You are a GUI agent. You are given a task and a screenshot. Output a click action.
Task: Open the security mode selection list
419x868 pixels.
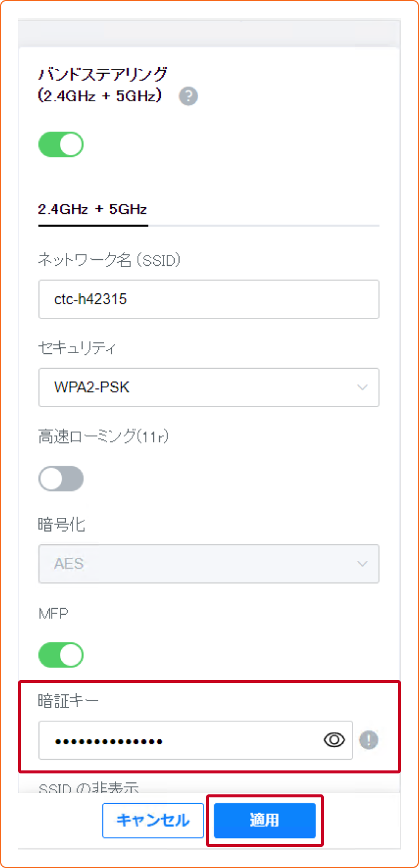coord(209,387)
